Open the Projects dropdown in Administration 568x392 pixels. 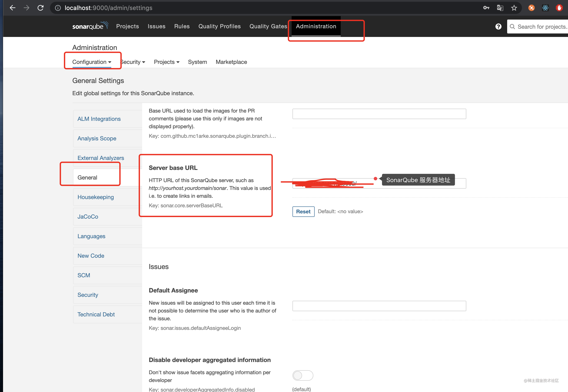[x=166, y=62]
